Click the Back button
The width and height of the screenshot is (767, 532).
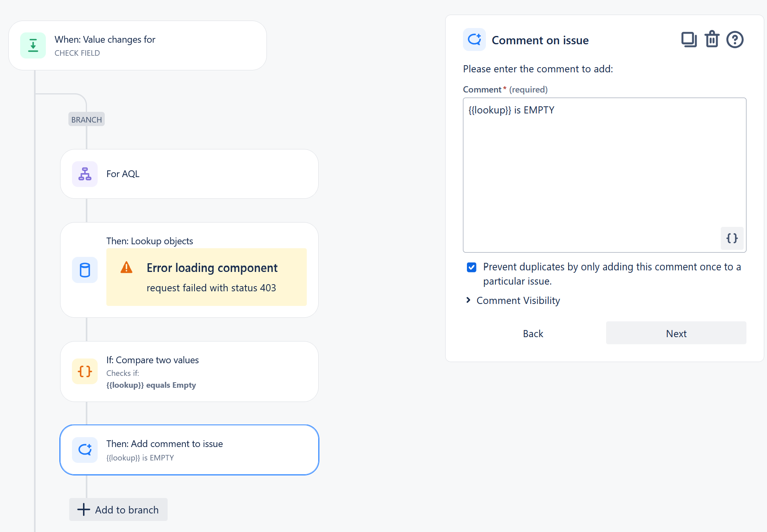pyautogui.click(x=533, y=333)
